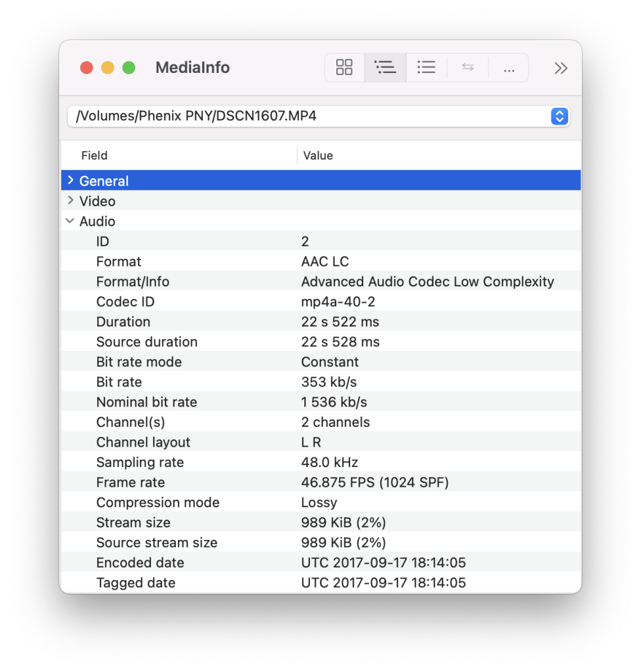The height and width of the screenshot is (672, 641).
Task: Select the Format row showing AAC LC
Action: click(119, 261)
